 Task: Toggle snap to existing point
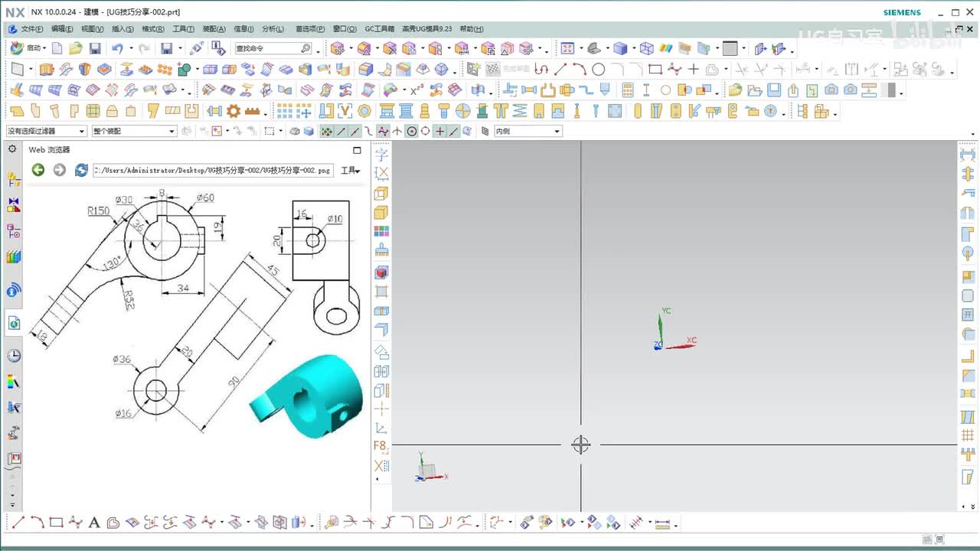tap(439, 132)
